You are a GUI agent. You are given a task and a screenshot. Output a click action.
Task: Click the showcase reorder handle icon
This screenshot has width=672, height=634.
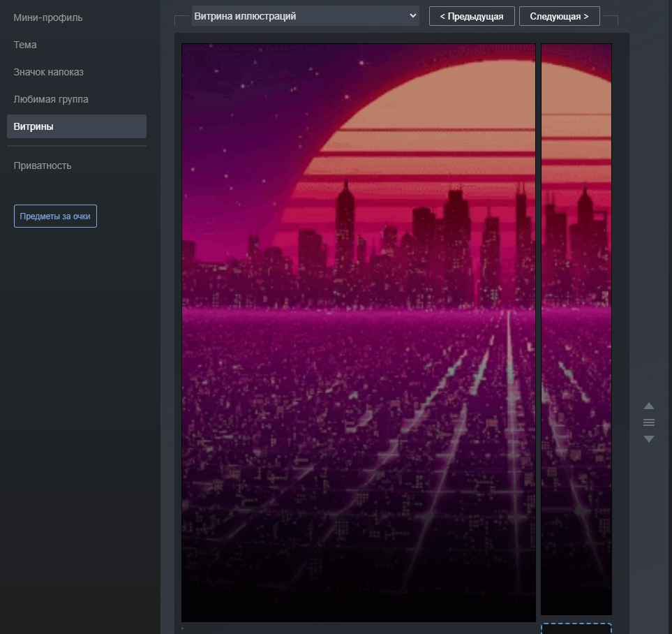click(649, 422)
